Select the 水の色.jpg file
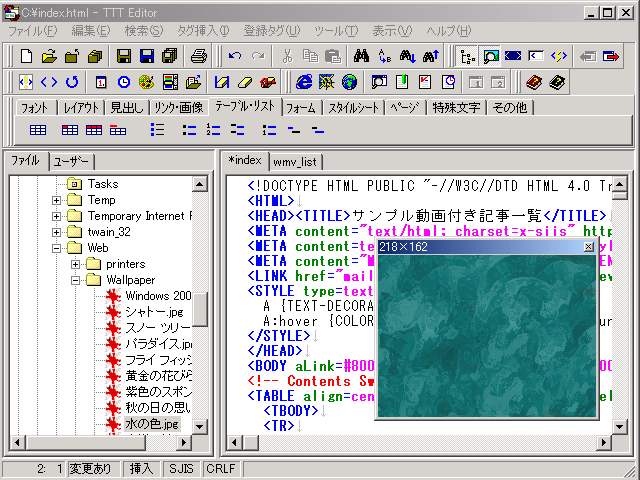 point(152,424)
